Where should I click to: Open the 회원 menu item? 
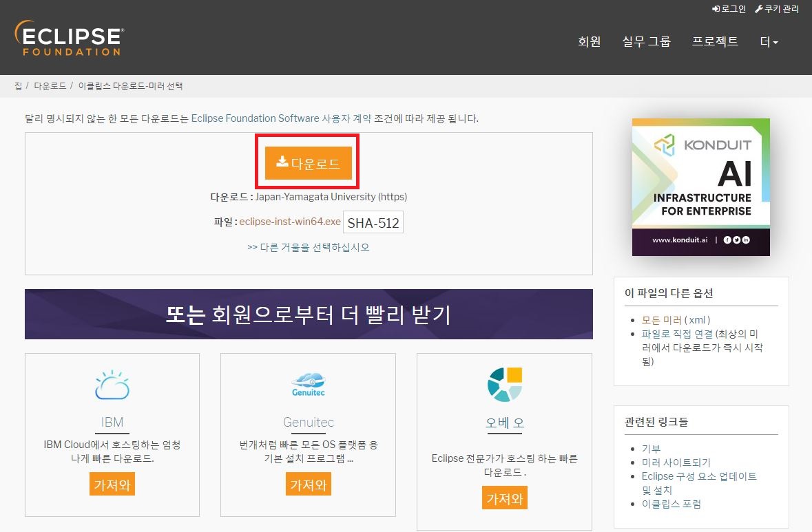pos(590,41)
